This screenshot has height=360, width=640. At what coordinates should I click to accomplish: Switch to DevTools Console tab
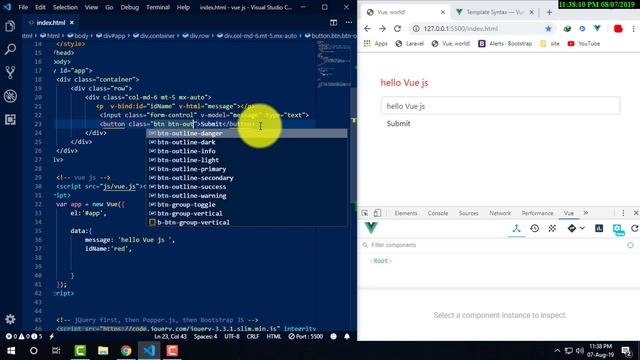click(x=438, y=213)
